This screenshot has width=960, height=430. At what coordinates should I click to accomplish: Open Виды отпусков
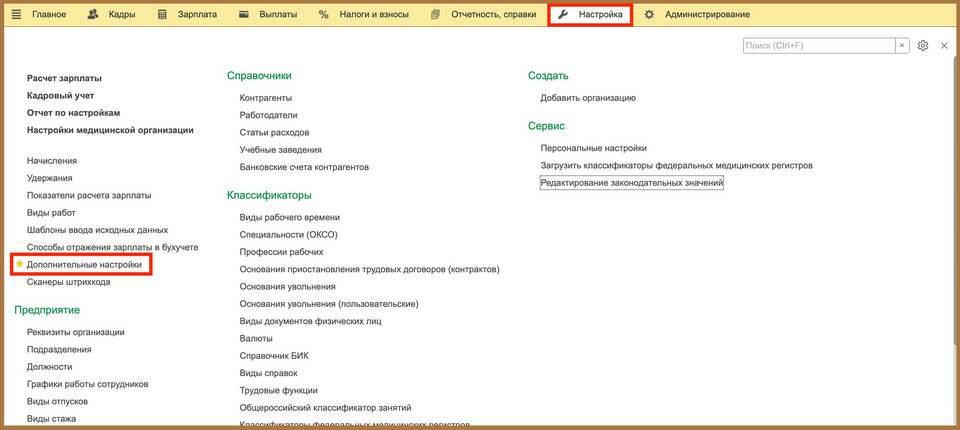click(x=58, y=401)
